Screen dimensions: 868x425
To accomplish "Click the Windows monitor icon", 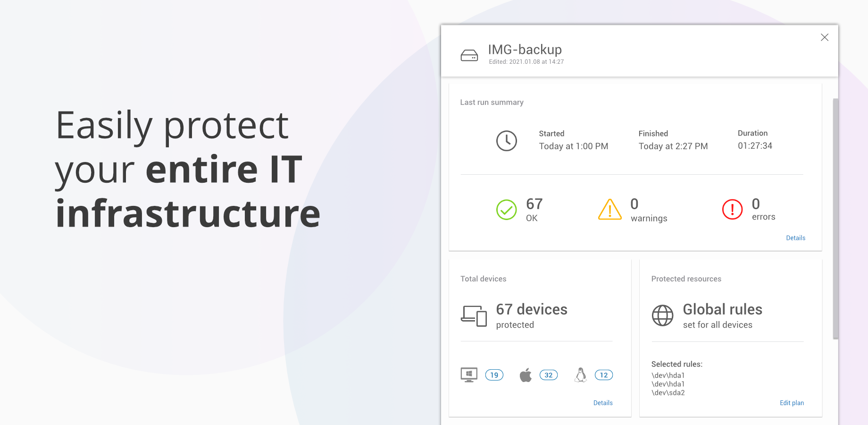I will 469,375.
